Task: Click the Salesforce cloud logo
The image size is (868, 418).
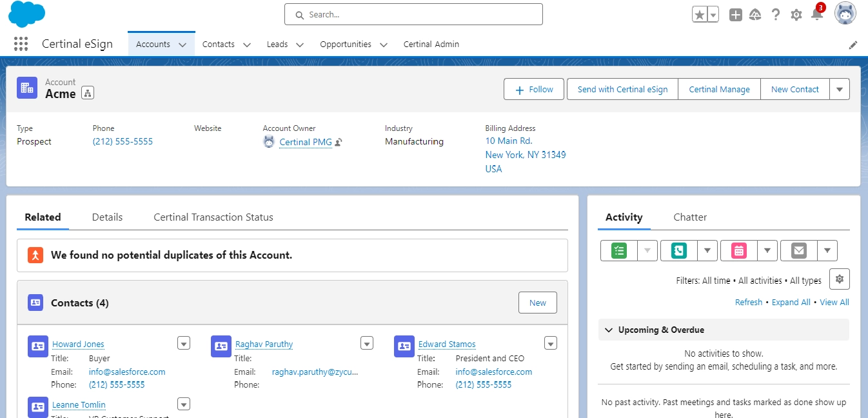Action: click(x=27, y=14)
